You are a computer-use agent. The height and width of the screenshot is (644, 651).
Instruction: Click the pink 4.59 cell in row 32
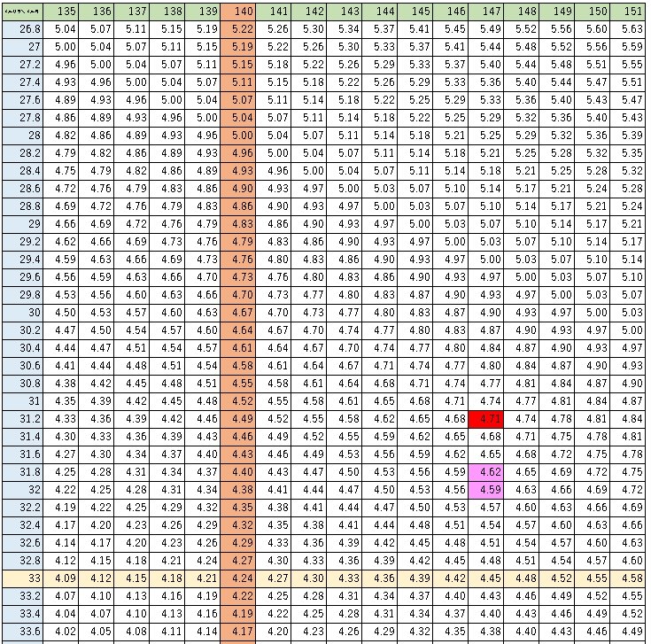(485, 490)
